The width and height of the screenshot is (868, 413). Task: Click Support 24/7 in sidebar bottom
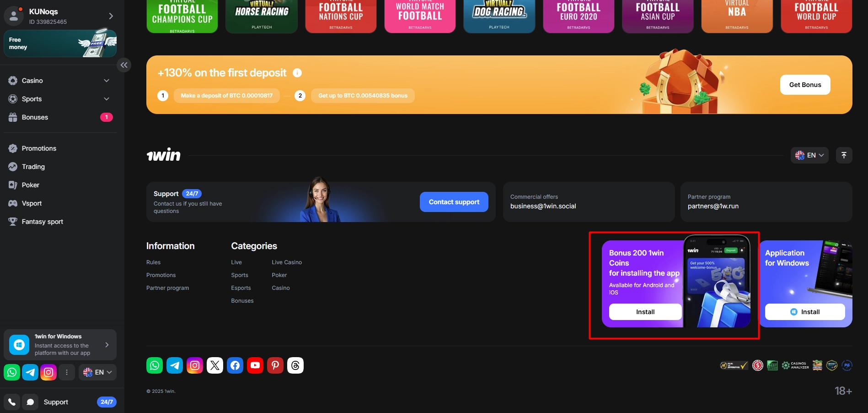tap(80, 402)
